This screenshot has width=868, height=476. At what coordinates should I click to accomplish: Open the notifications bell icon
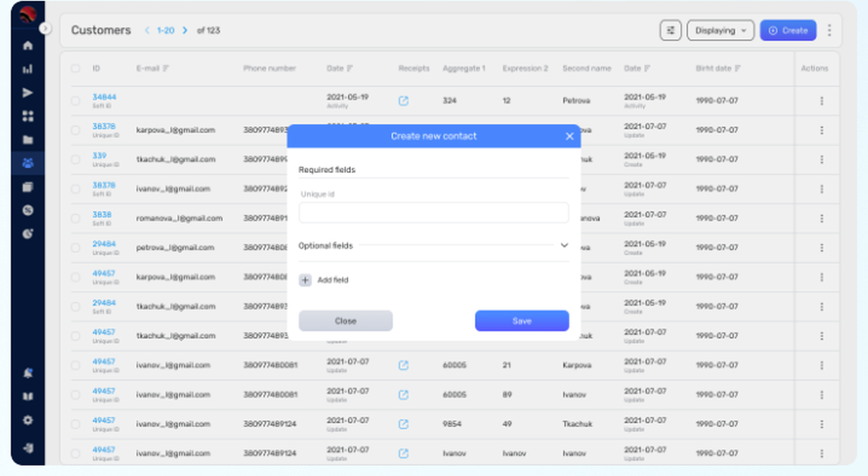click(28, 373)
